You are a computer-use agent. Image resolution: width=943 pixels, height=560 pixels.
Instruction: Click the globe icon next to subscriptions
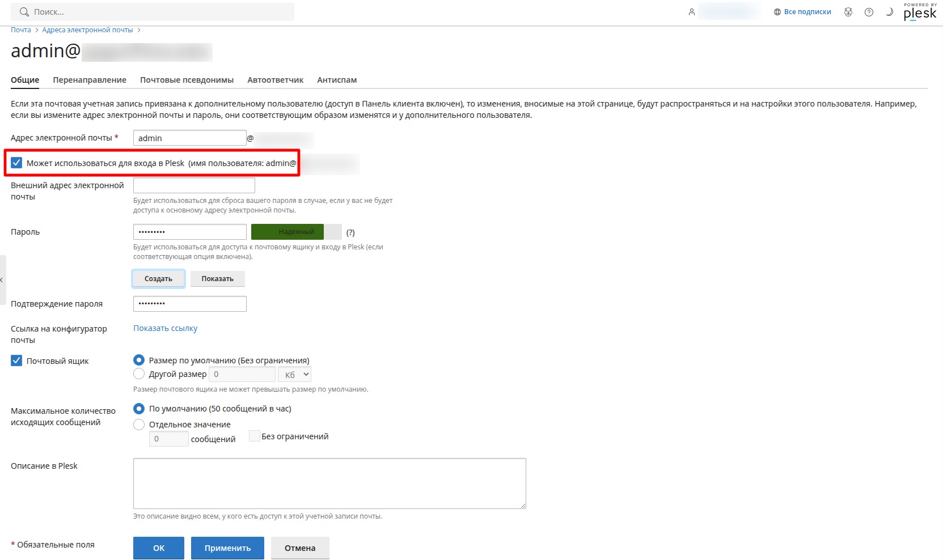tap(777, 12)
